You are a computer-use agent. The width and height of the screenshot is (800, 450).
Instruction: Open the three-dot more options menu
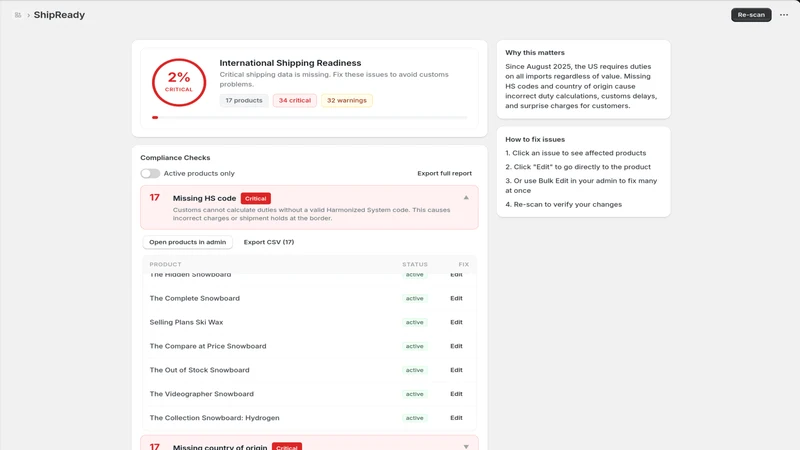click(784, 15)
